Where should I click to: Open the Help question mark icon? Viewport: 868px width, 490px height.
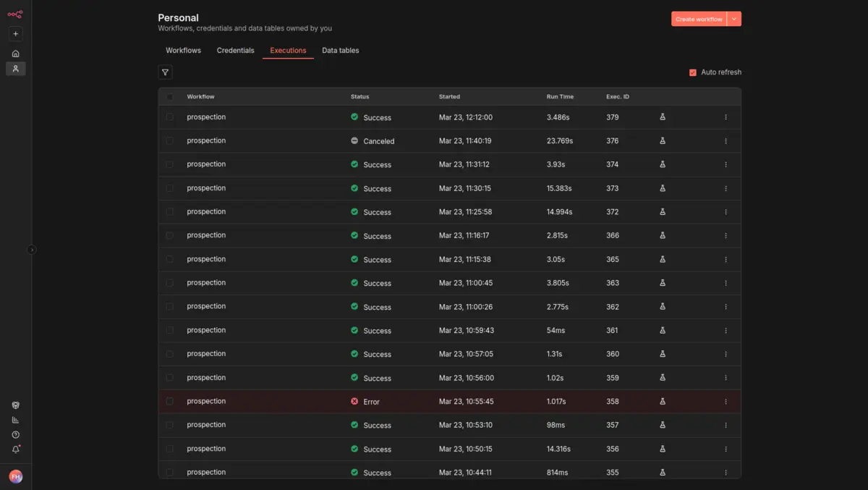(15, 435)
